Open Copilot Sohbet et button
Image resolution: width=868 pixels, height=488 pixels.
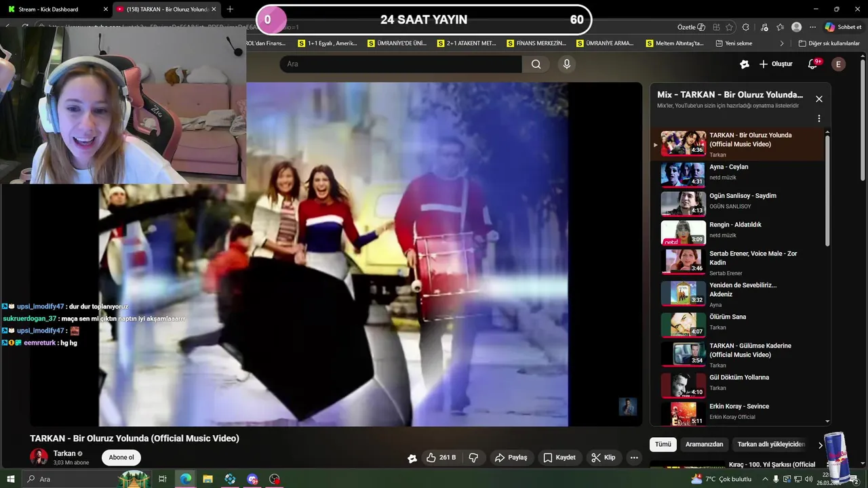(x=843, y=27)
